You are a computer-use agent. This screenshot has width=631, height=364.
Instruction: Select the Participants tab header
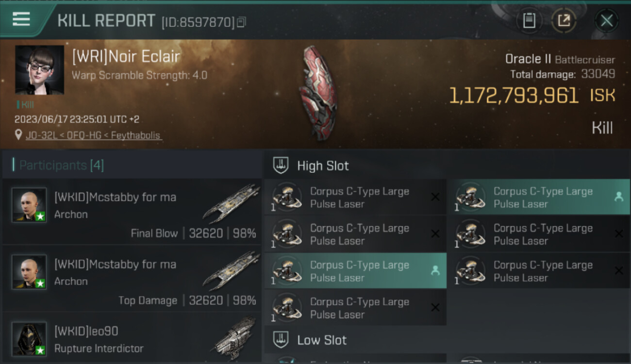pyautogui.click(x=62, y=165)
